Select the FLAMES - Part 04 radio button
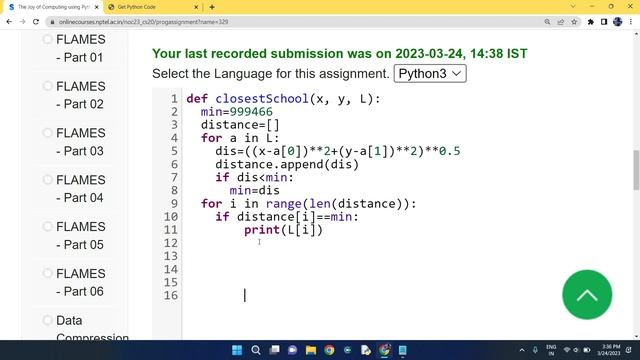 coord(47,180)
